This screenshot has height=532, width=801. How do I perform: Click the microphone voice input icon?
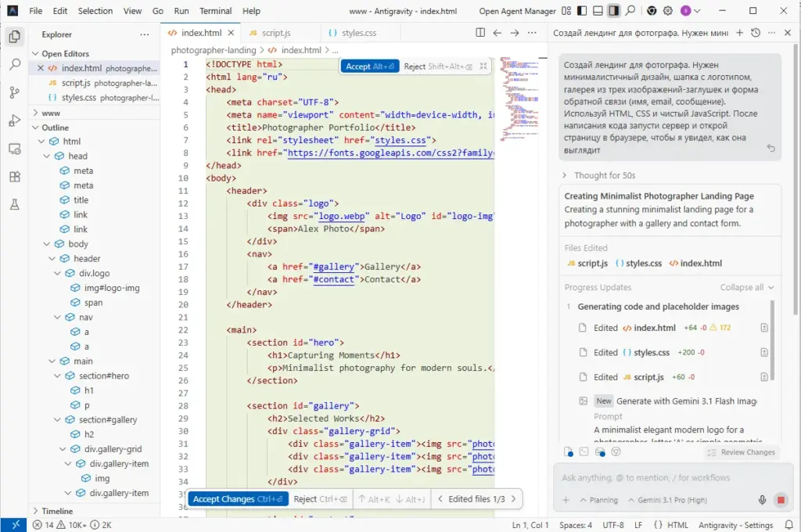pyautogui.click(x=762, y=500)
